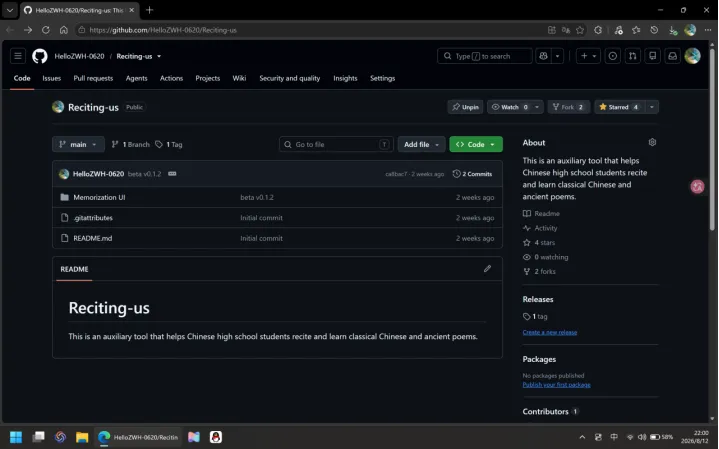
Task: Open the Copilot dropdown arrow in header
Action: click(x=557, y=56)
